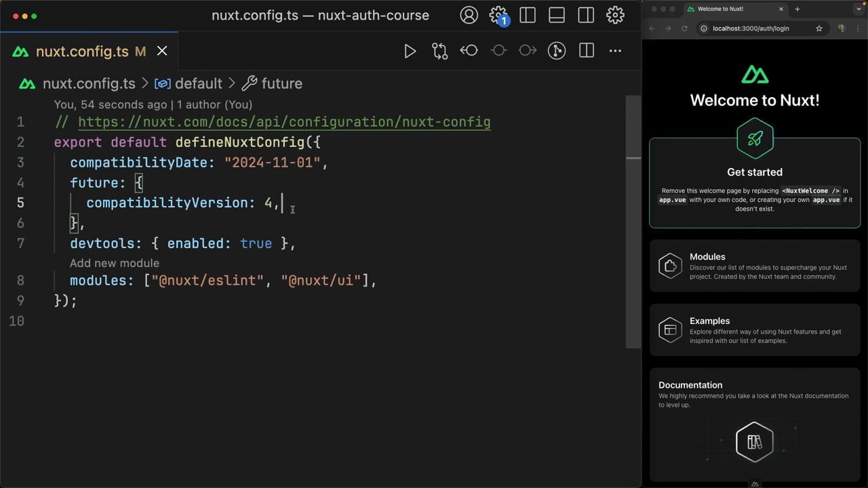Click the Documentation books icon
Image resolution: width=868 pixels, height=488 pixels.
coord(755,442)
